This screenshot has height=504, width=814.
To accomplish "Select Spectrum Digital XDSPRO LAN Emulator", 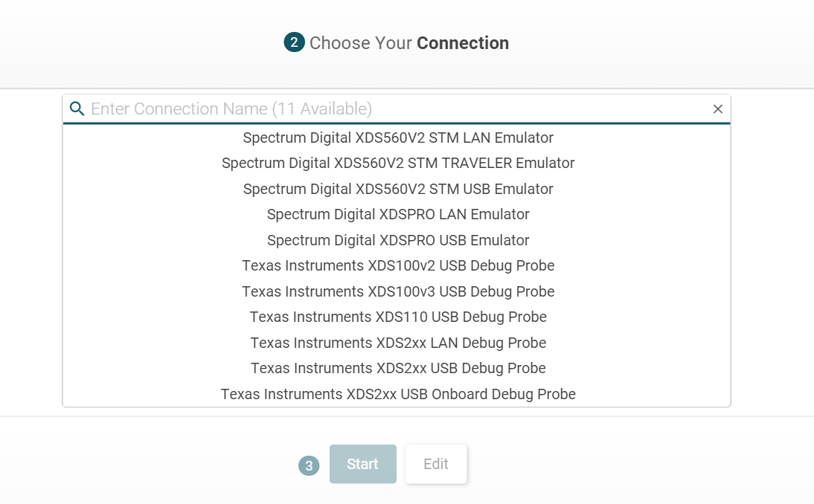I will [398, 214].
